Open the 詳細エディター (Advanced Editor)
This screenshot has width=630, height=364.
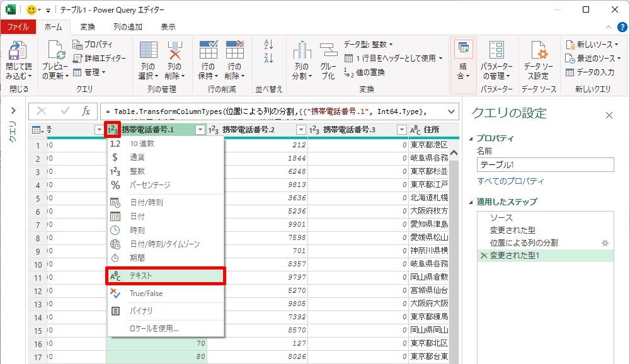(100, 58)
